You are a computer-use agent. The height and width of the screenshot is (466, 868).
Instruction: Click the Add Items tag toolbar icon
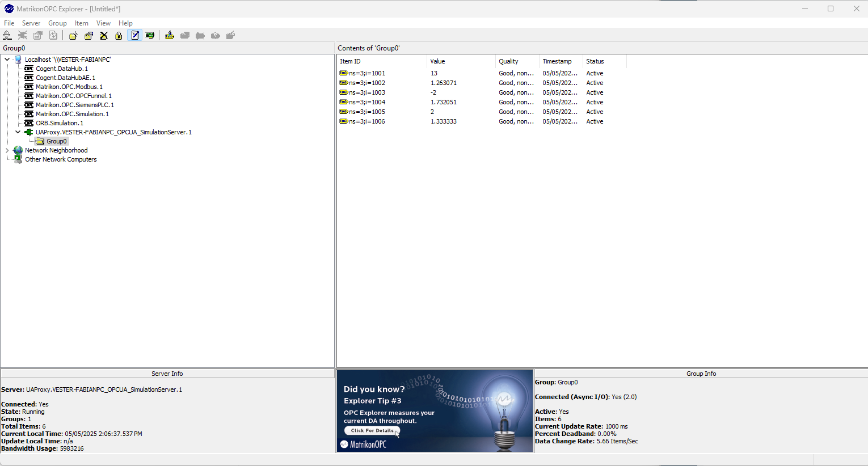tap(169, 35)
